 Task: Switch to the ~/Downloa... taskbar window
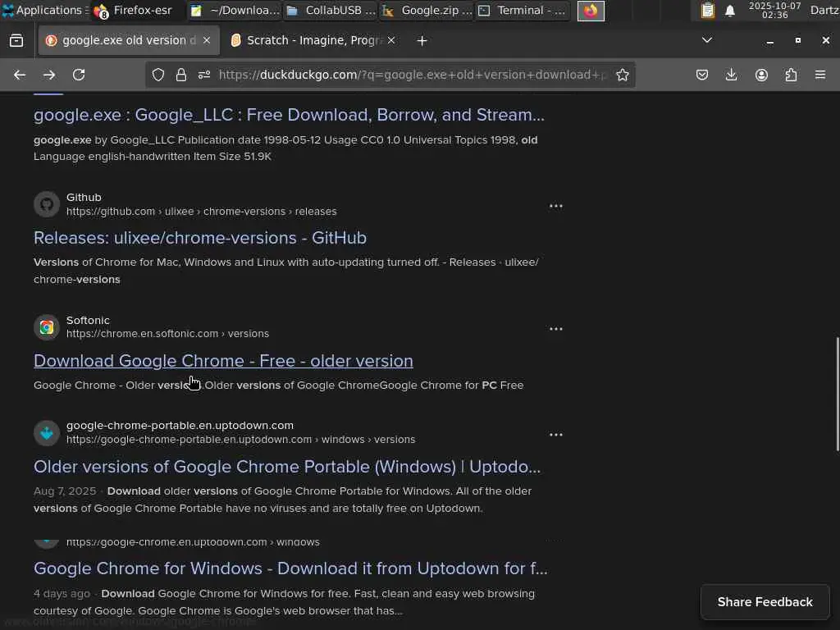pos(235,11)
